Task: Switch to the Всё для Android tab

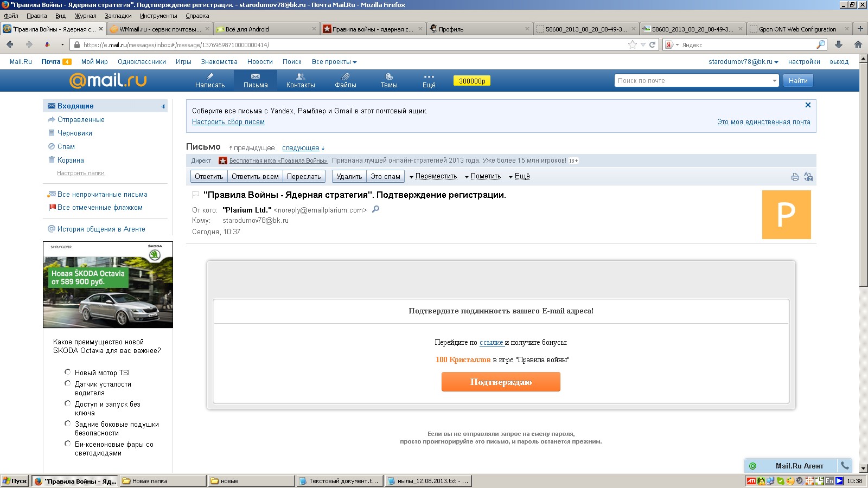Action: coord(266,29)
